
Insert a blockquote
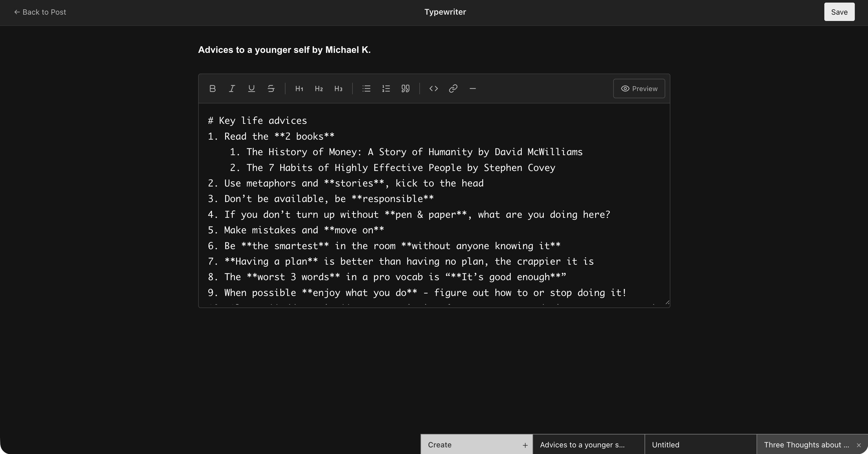405,89
